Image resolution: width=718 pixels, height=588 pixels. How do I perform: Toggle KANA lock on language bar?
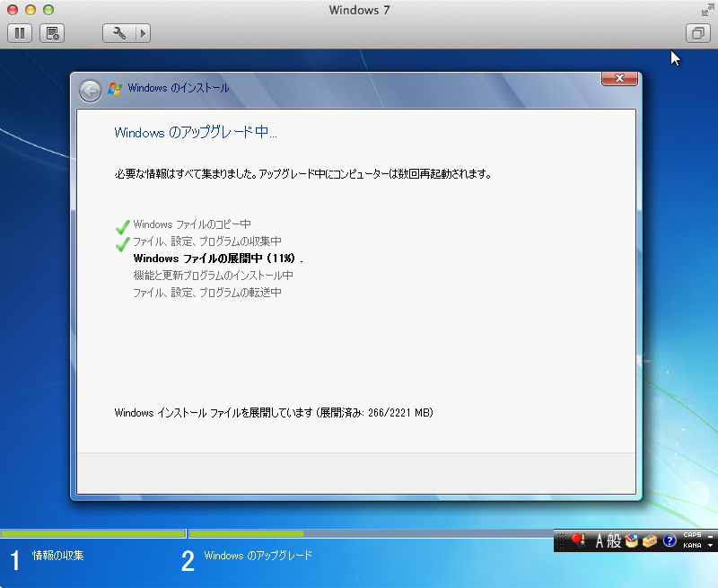coord(692,546)
